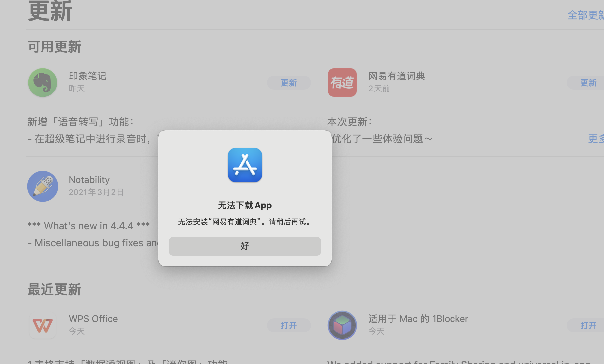Viewport: 604px width, 364px height.
Task: Select the 1Blocker cube app icon
Action: point(342,325)
